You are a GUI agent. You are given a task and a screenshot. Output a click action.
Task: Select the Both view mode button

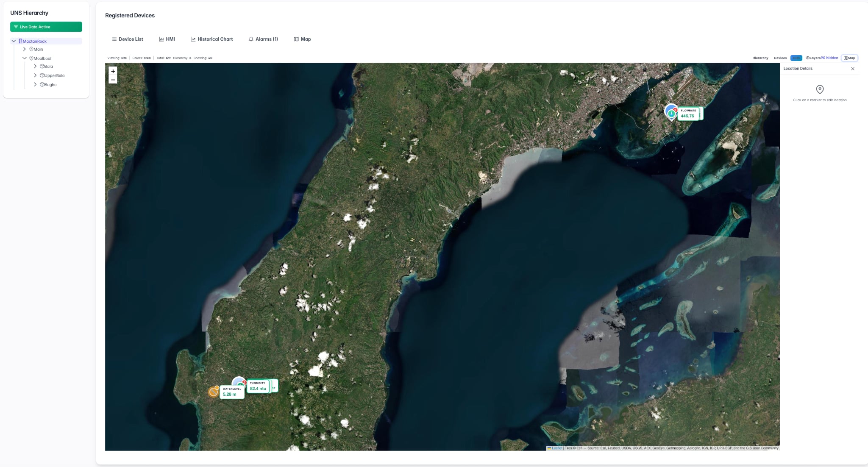tap(796, 58)
